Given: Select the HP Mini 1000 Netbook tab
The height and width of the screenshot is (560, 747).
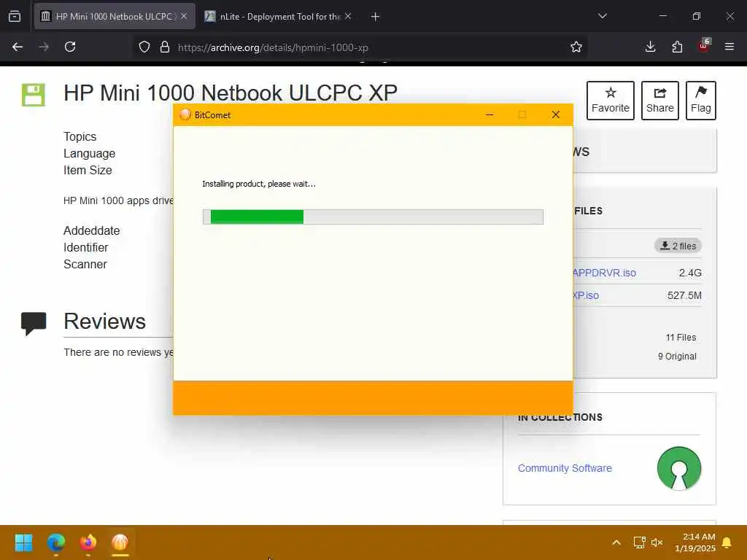Looking at the screenshot, I should pyautogui.click(x=115, y=17).
